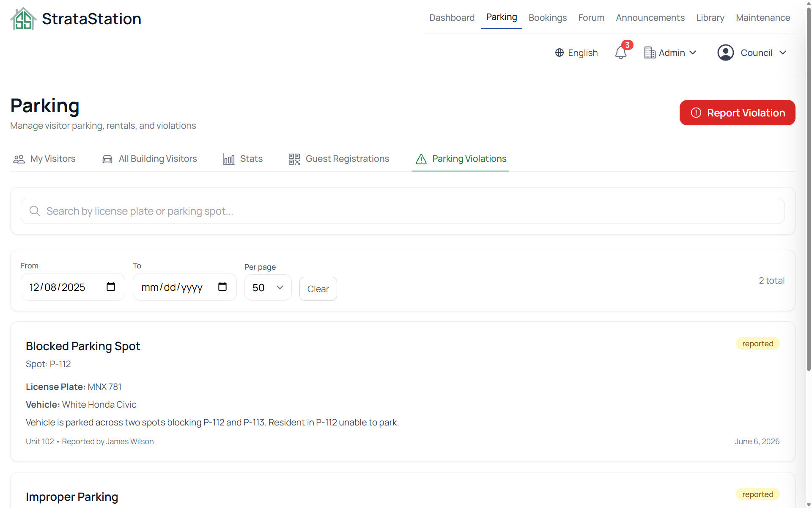Click the Council user avatar icon

coord(726,52)
